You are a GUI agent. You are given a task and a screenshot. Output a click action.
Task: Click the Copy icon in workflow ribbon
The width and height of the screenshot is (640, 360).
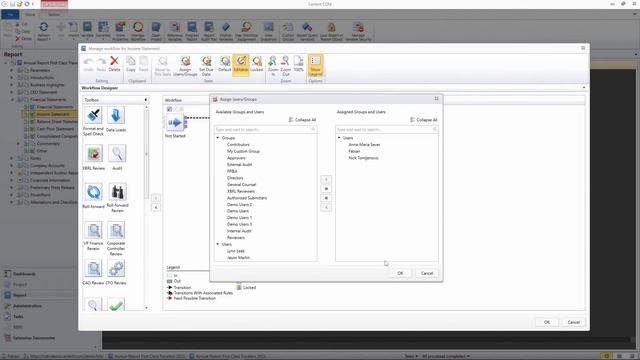(x=131, y=64)
